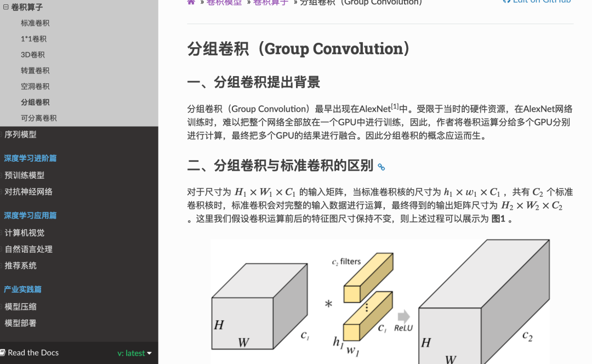Open the 空洞卷积 page
Image resolution: width=592 pixels, height=364 pixels.
click(35, 87)
